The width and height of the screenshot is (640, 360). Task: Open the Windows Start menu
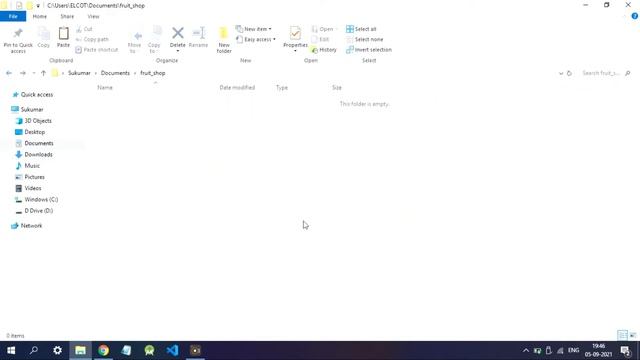[x=11, y=350]
